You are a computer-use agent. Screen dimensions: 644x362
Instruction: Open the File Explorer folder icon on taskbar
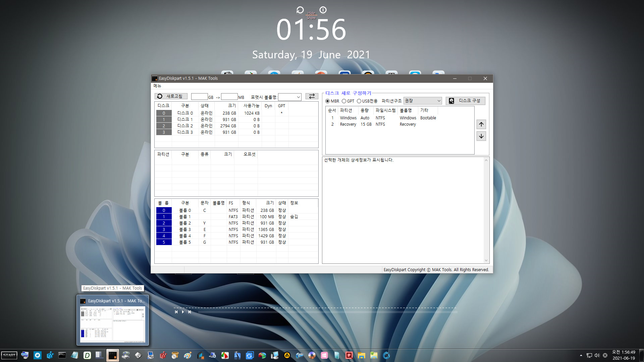tap(362, 355)
